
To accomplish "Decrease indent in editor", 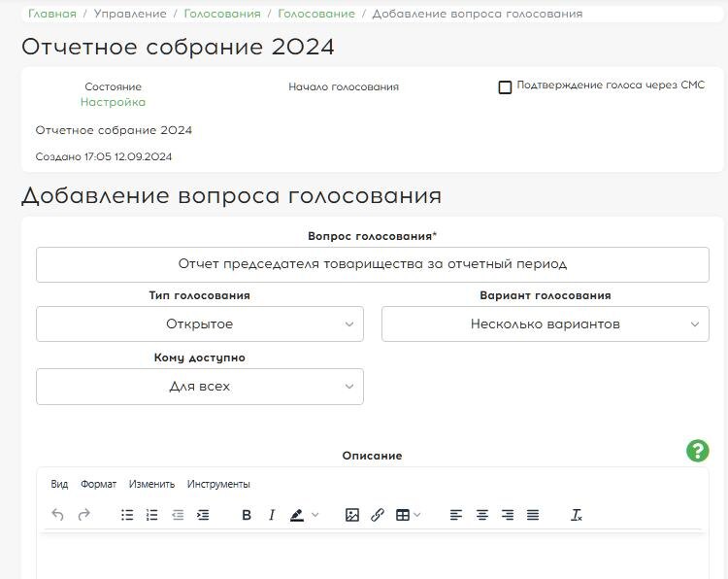I will 178,515.
